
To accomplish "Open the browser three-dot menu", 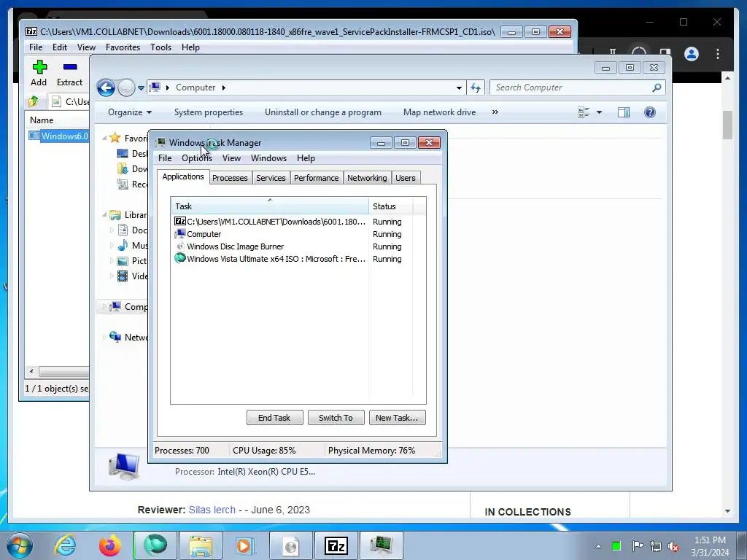I will click(718, 54).
